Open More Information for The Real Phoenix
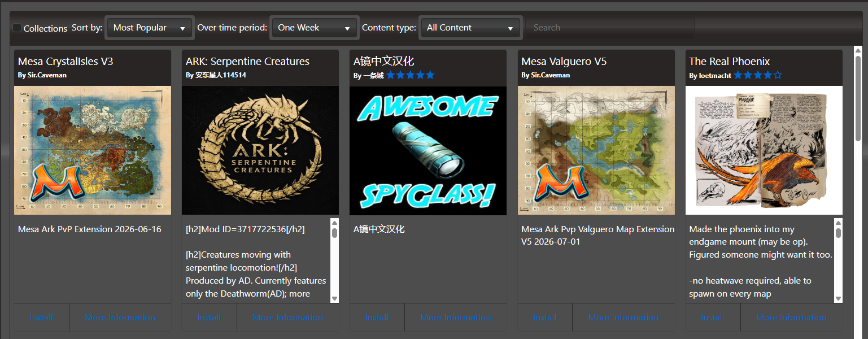This screenshot has height=339, width=868. 791,318
